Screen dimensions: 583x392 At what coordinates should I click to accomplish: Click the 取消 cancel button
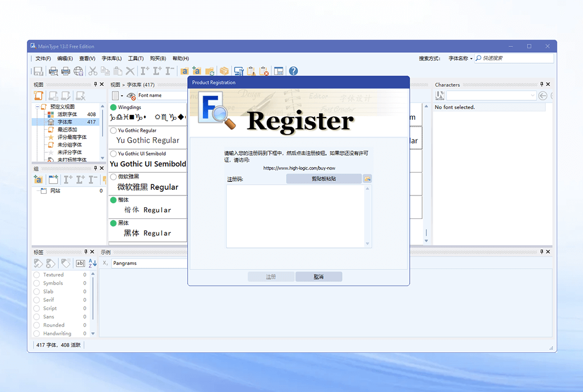pyautogui.click(x=318, y=277)
